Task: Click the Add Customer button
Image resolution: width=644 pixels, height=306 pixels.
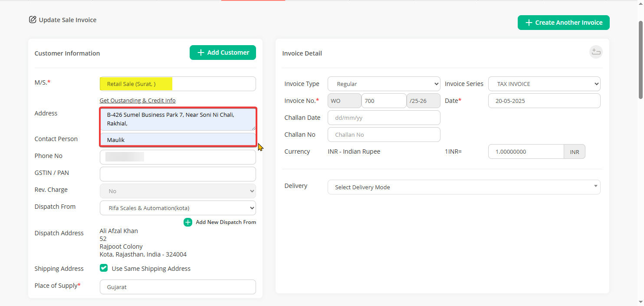Action: point(223,53)
